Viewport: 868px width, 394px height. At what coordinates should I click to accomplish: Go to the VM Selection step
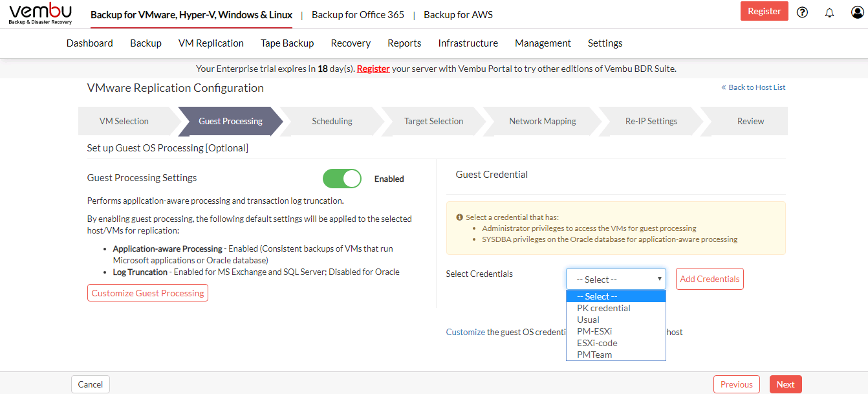click(x=124, y=121)
